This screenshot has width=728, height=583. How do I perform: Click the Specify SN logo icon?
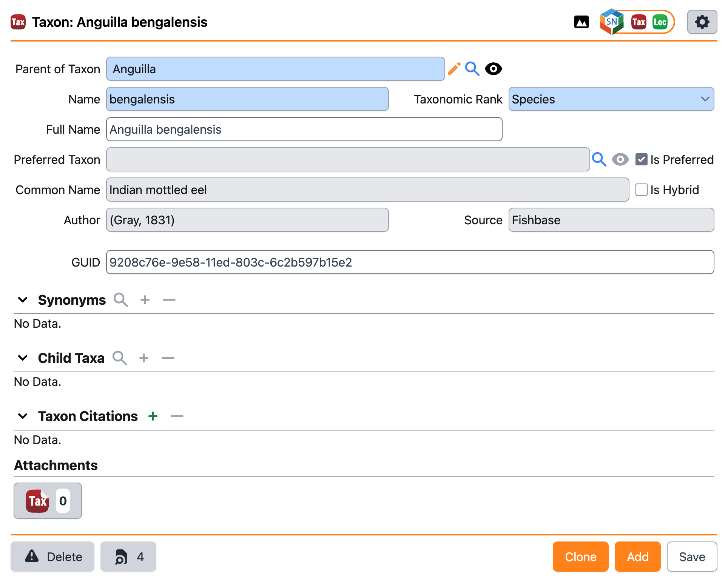click(x=611, y=22)
